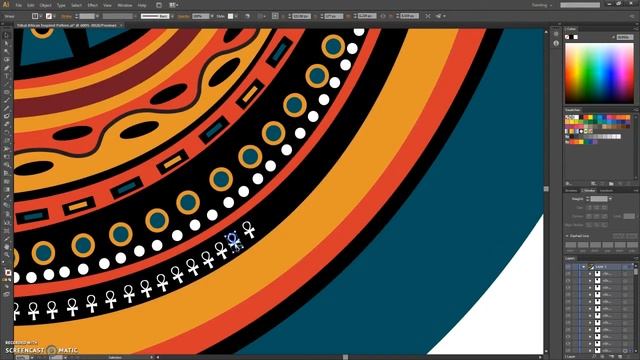Viewport: 640px width, 360px height.
Task: Enable the Dashed Line checkbox
Action: (x=567, y=236)
